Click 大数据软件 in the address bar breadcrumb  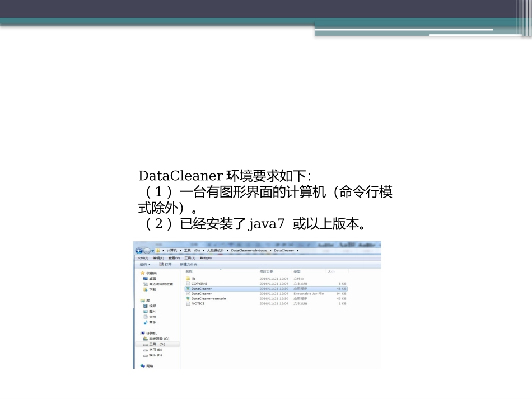pos(216,251)
